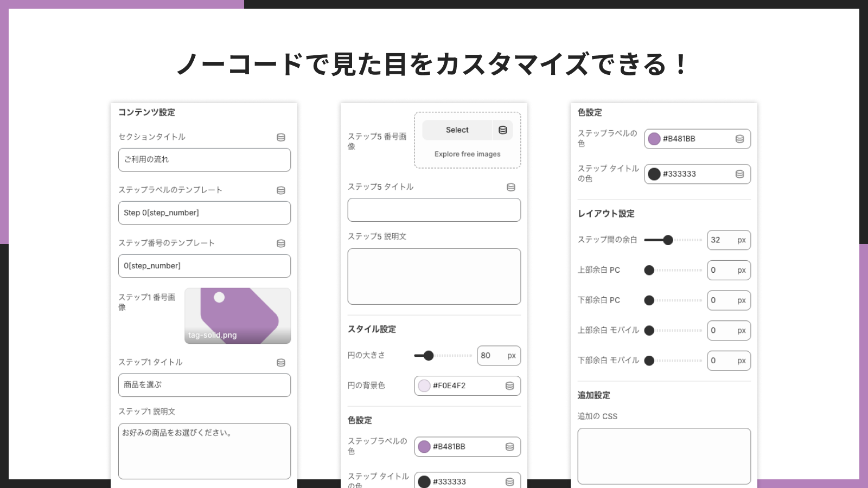
Task: Click the dynamic source icon beside セクションタイトル
Action: tap(280, 137)
